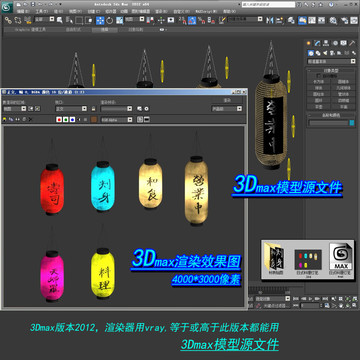
Task: Activate the Select and Rotate tool
Action: 110,20
